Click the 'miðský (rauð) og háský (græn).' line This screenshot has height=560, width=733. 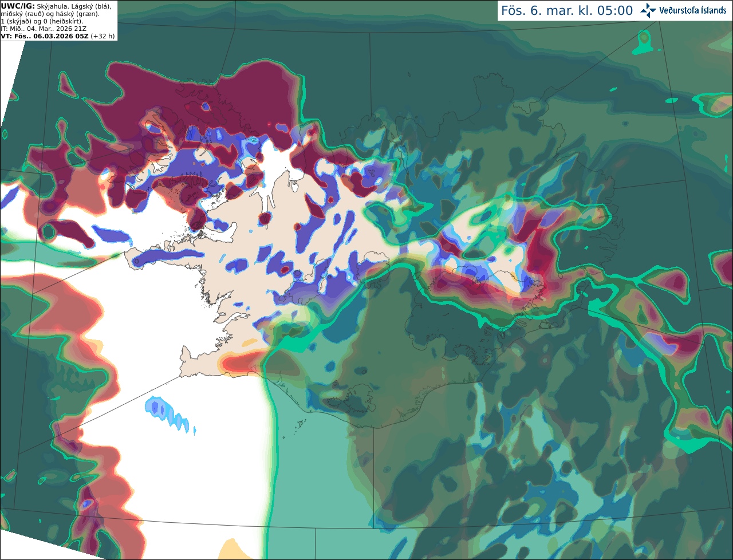[x=50, y=13]
